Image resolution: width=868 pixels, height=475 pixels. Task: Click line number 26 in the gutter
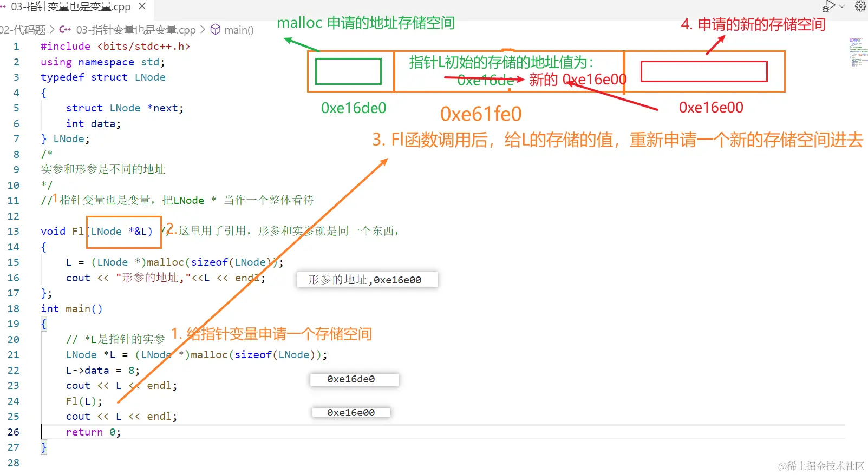13,432
